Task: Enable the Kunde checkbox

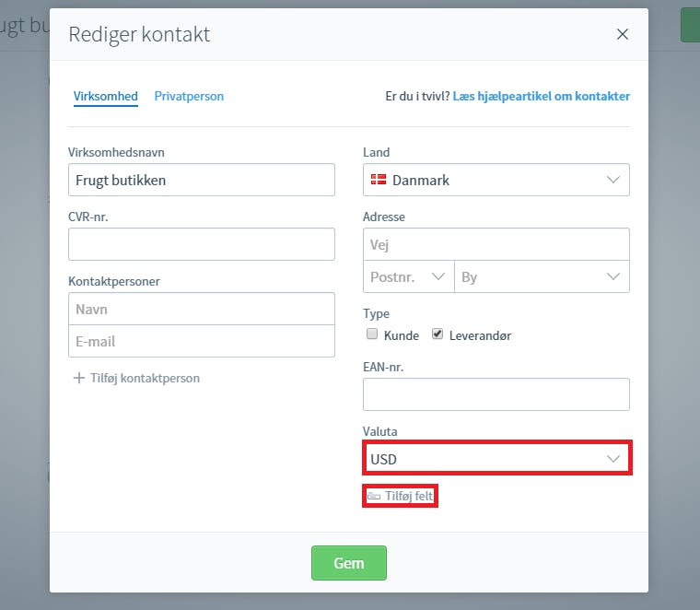Action: (372, 334)
